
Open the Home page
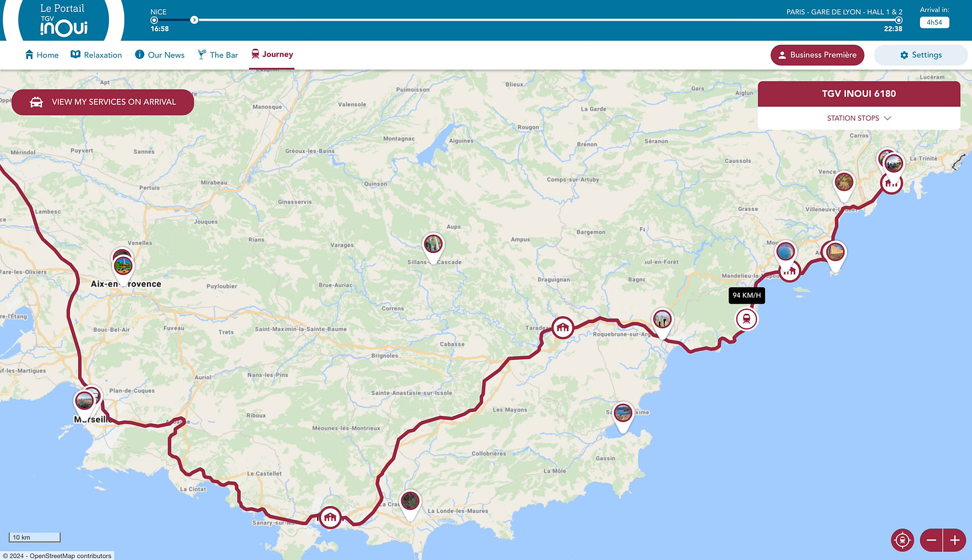[41, 55]
